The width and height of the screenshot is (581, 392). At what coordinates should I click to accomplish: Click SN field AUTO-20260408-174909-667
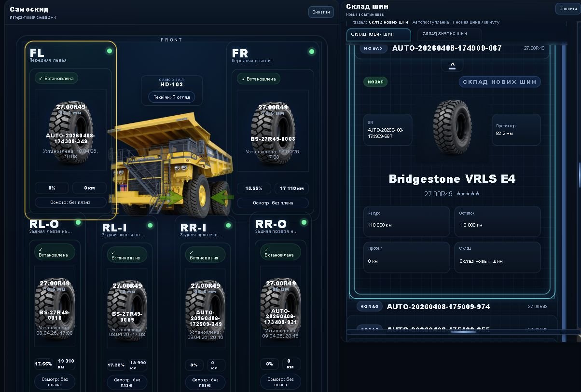[x=388, y=130]
